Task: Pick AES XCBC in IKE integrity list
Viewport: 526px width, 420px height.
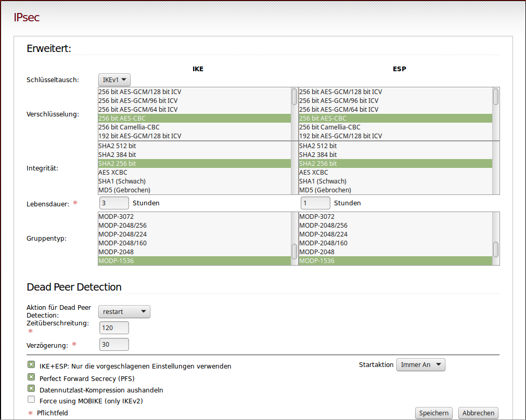Action: [x=194, y=173]
